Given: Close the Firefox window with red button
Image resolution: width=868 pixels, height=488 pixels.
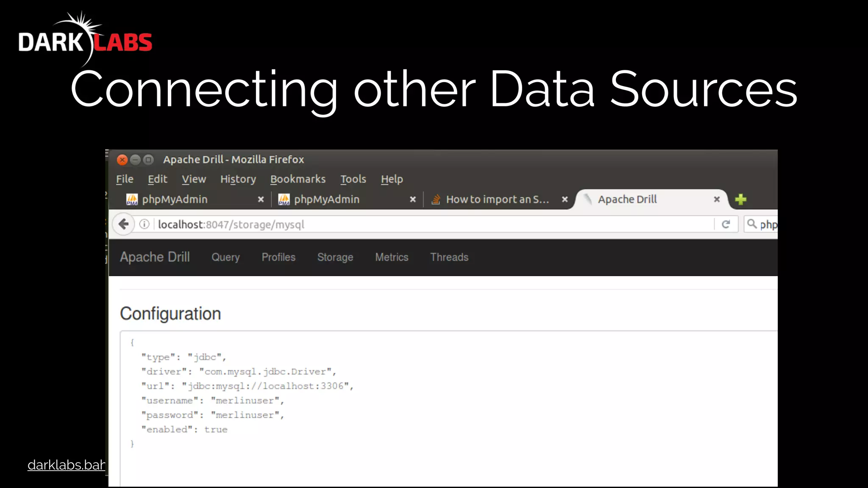Looking at the screenshot, I should [x=122, y=160].
